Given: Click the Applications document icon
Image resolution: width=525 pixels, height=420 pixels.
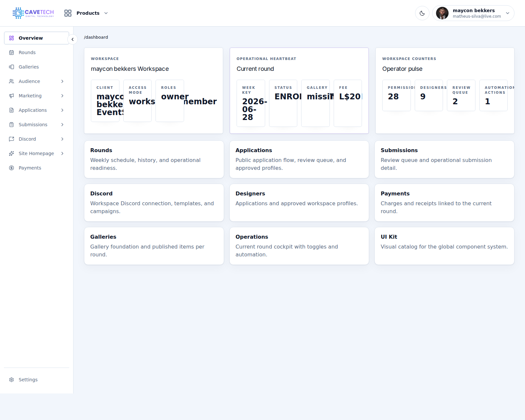Looking at the screenshot, I should tap(11, 110).
